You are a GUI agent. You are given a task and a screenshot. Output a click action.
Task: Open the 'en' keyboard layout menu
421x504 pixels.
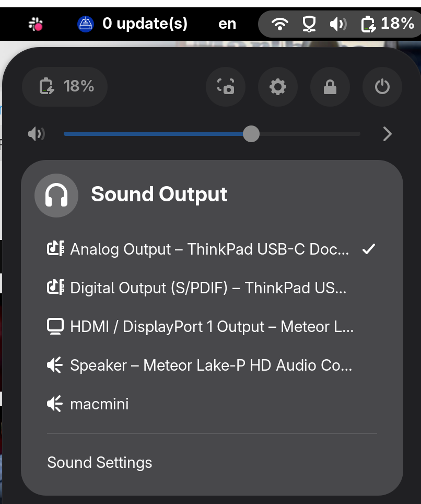227,23
